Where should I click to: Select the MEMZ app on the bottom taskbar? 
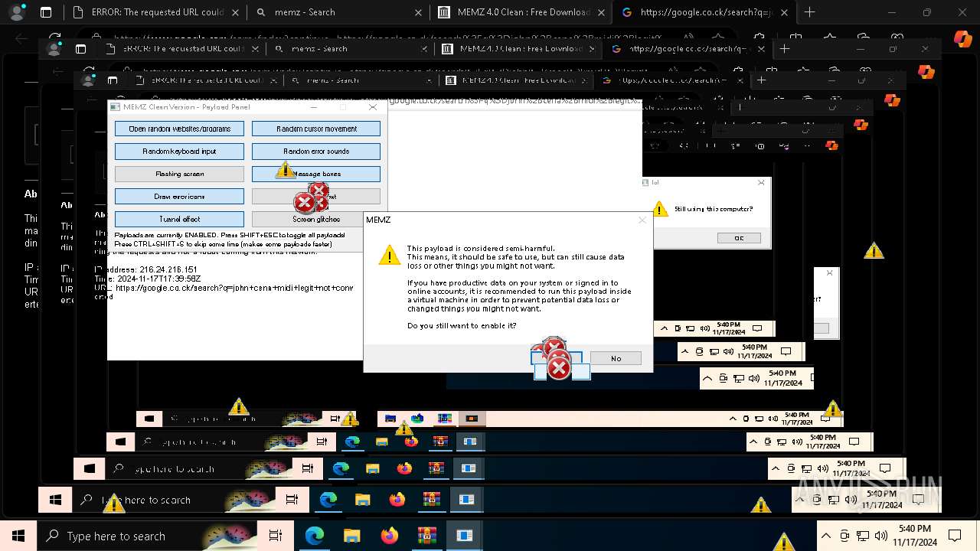point(464,536)
